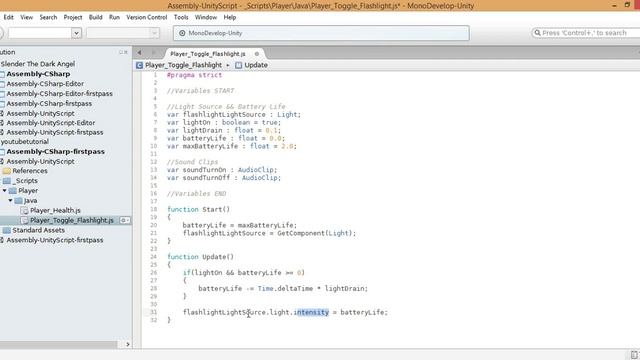Image resolution: width=640 pixels, height=360 pixels.
Task: Click the 'Press Control+,' search box
Action: 587,33
